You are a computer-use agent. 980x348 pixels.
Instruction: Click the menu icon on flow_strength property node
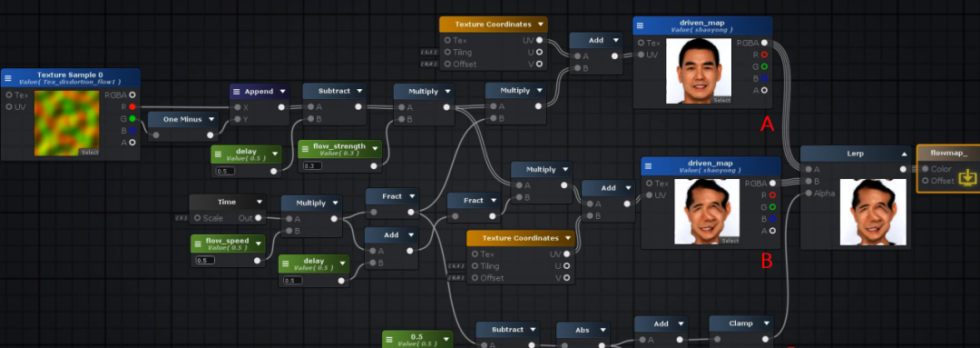tap(306, 150)
